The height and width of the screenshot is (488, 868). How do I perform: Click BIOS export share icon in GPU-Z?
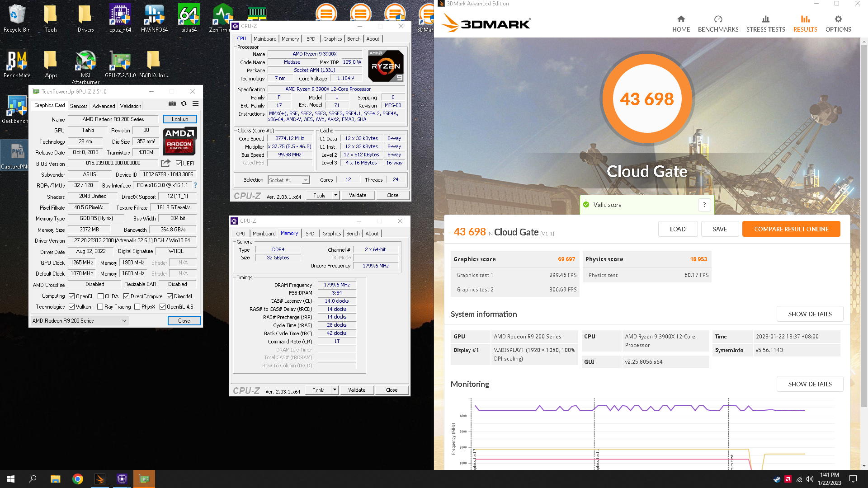pos(166,163)
